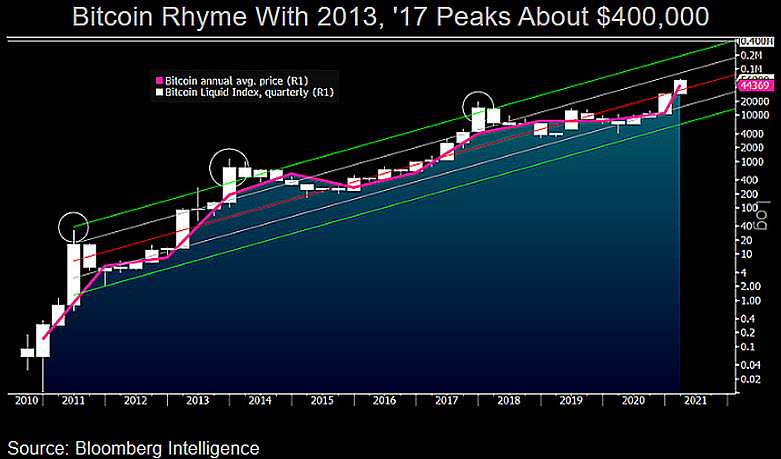
Task: Click the 2019 label on the time axis
Action: 568,400
